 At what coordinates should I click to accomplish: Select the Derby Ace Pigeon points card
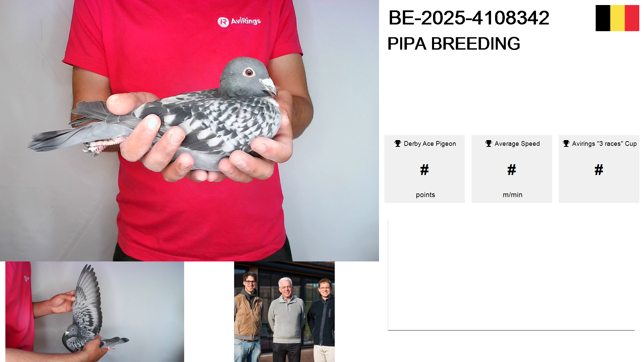pos(425,169)
